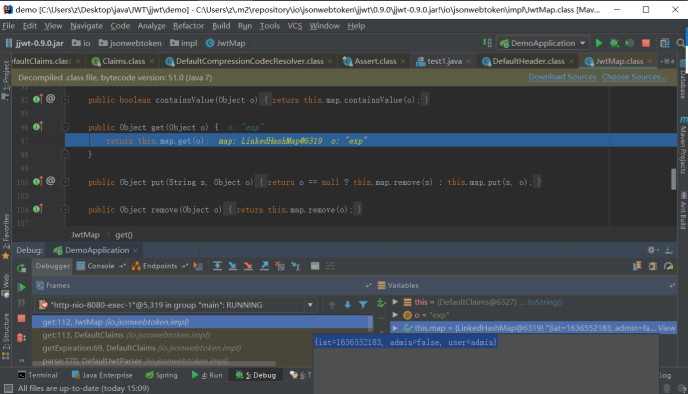This screenshot has height=394, width=688.
Task: Open the Spring tool window
Action: (x=161, y=375)
